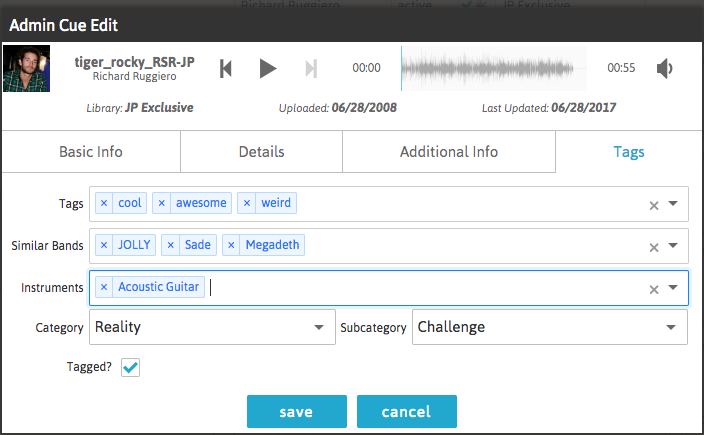Remove the 'weird' tag
The width and height of the screenshot is (704, 435).
pyautogui.click(x=246, y=203)
